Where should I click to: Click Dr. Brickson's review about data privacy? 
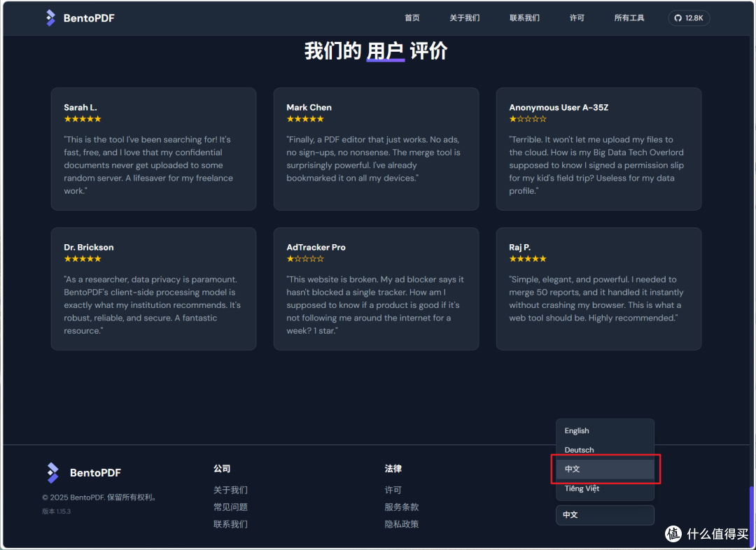click(152, 305)
